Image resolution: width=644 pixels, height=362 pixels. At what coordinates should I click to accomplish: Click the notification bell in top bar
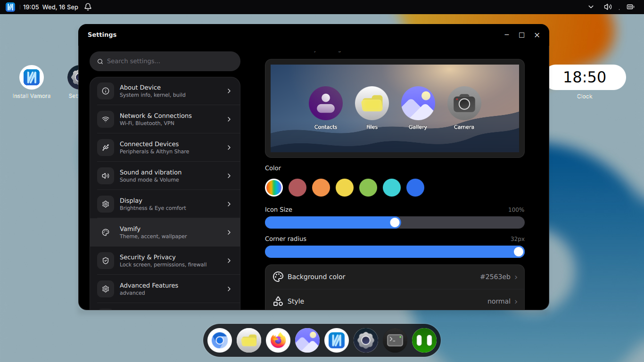point(88,7)
